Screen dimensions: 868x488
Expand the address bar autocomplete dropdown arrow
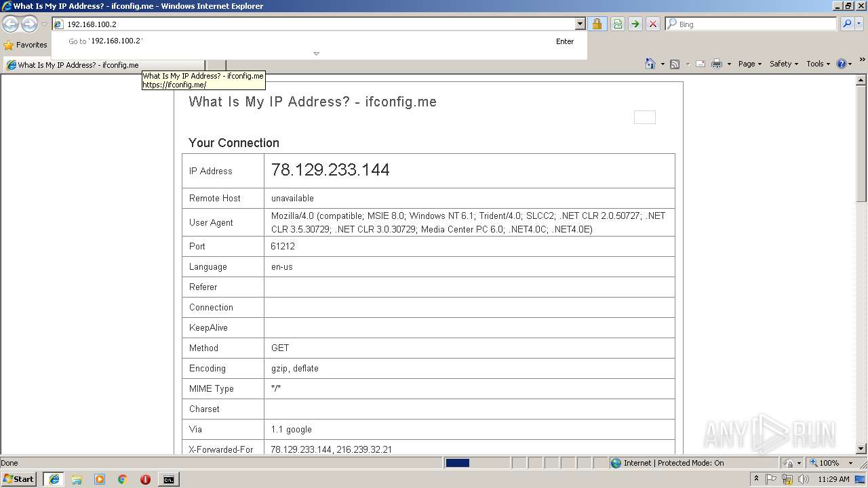pos(580,24)
